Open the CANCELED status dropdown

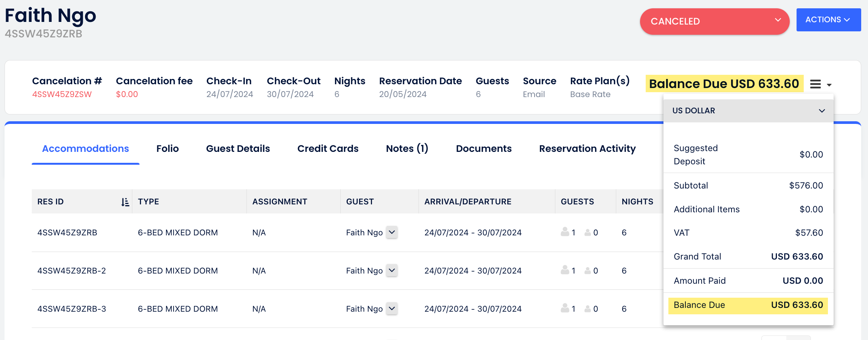714,22
